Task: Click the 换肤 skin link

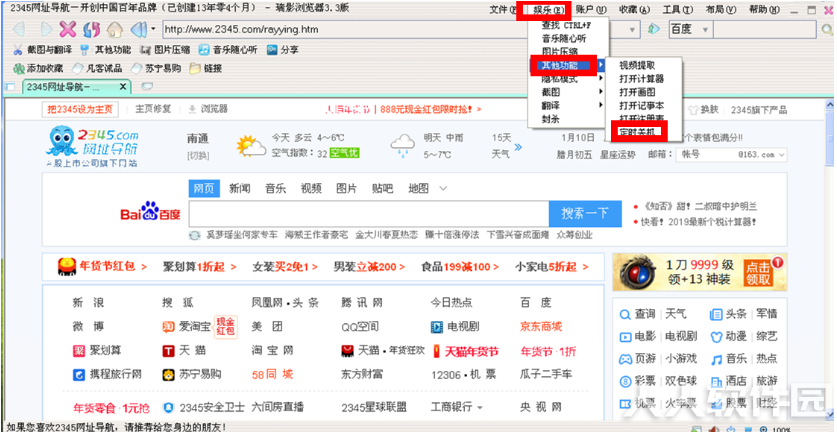Action: [704, 110]
